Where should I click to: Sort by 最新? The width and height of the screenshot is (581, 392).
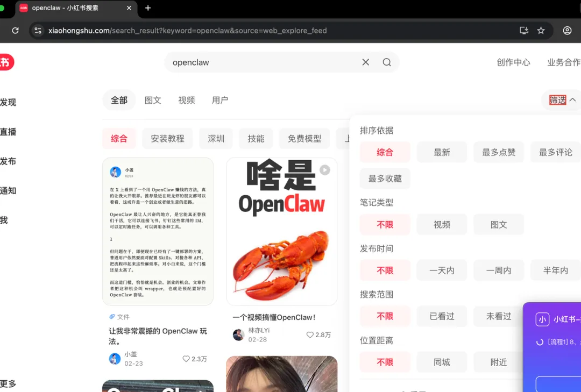pyautogui.click(x=442, y=152)
